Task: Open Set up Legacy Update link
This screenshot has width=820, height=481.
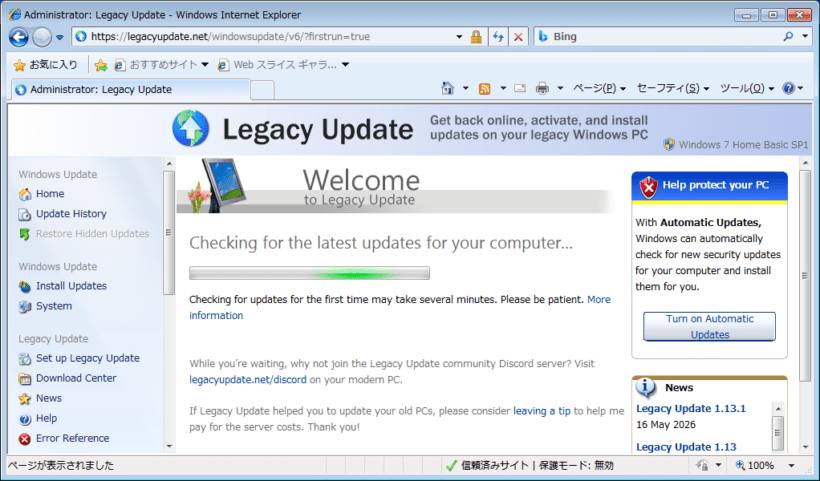Action: (88, 358)
